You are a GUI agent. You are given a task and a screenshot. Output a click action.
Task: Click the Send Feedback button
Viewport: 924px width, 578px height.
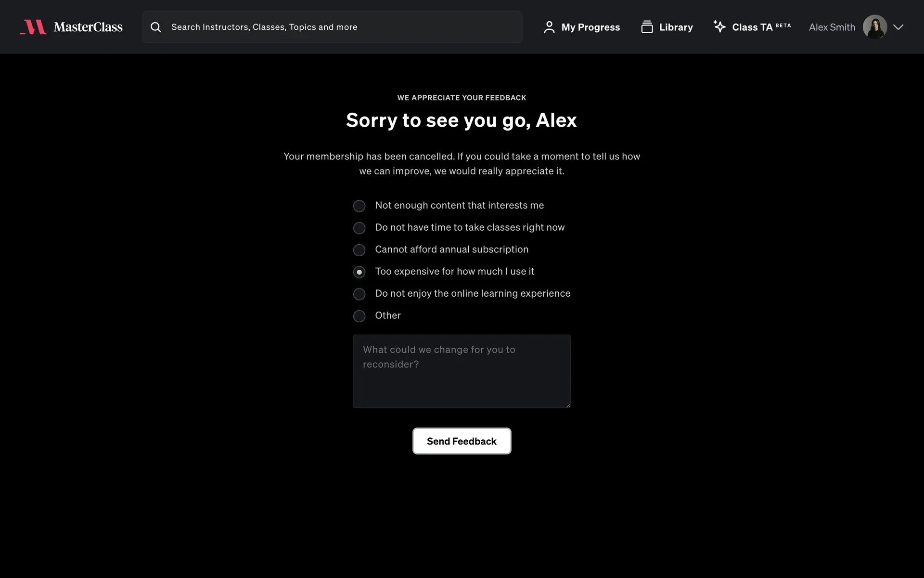462,441
